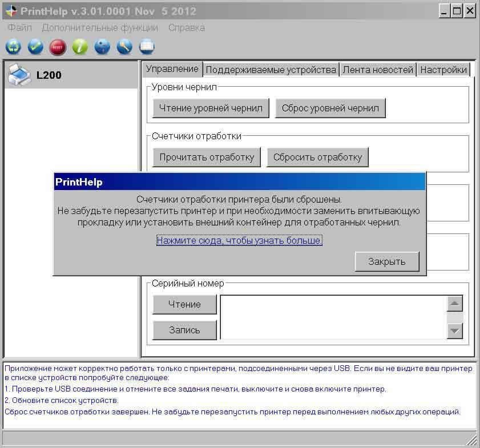Screen dimensions: 480x448
Task: Minimize the PrintHelp main window
Action: (x=444, y=11)
